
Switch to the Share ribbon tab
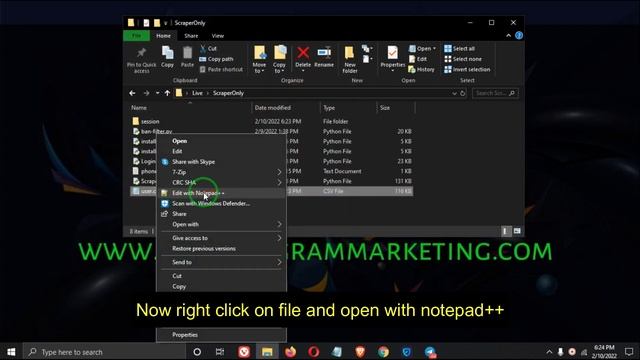click(191, 36)
